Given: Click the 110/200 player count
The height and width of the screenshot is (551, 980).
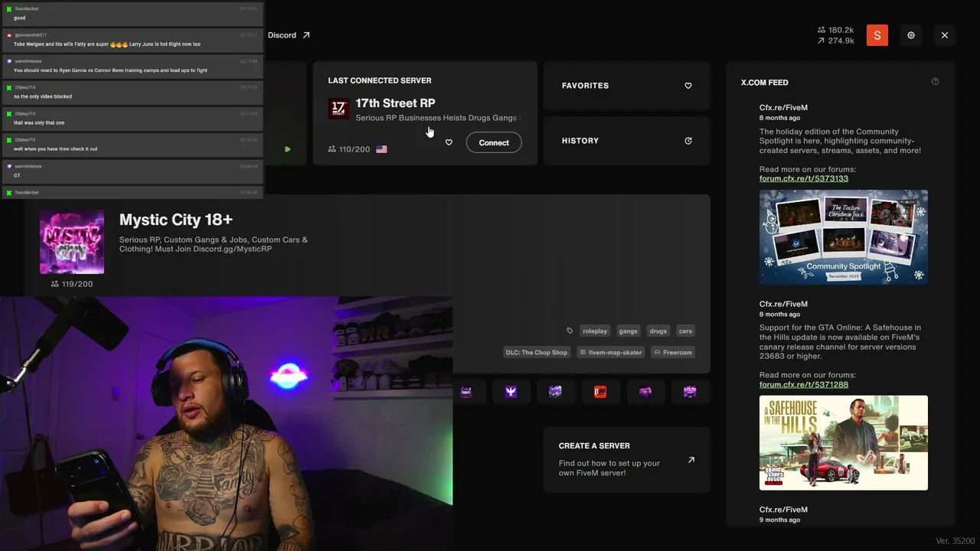Looking at the screenshot, I should [x=354, y=149].
